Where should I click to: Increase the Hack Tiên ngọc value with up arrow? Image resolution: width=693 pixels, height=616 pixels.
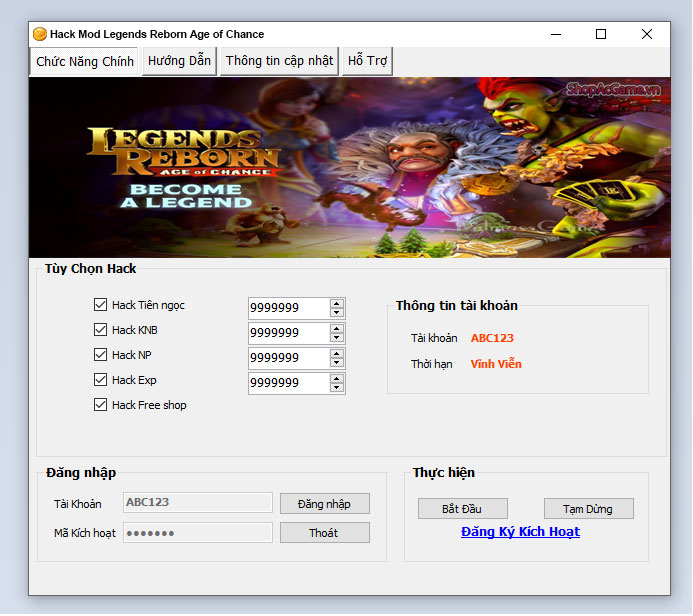click(336, 304)
